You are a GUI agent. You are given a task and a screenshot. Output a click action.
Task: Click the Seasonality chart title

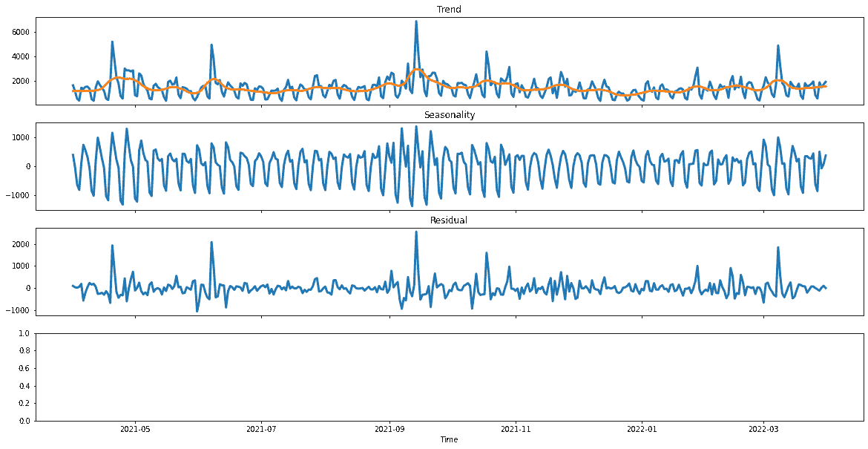click(x=449, y=115)
